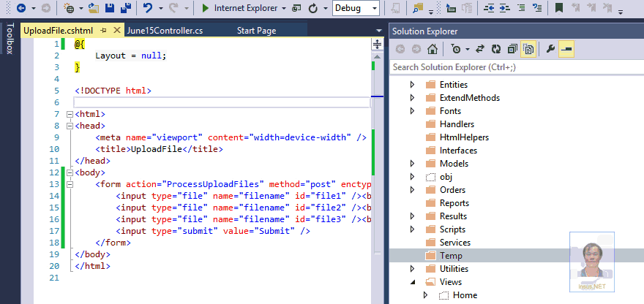The height and width of the screenshot is (304, 644).
Task: Open overflow options at end of main toolbar
Action: (620, 11)
